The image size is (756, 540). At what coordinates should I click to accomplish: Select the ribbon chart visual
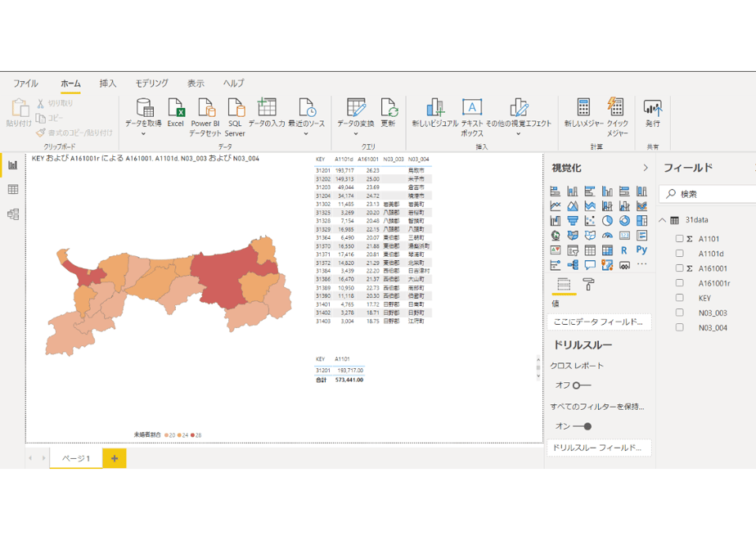pos(641,206)
